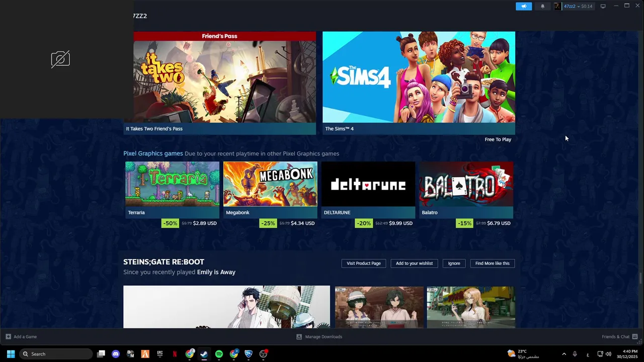Image resolution: width=644 pixels, height=362 pixels.
Task: Click 'The Sims™ 4' title text
Action: pos(339,129)
